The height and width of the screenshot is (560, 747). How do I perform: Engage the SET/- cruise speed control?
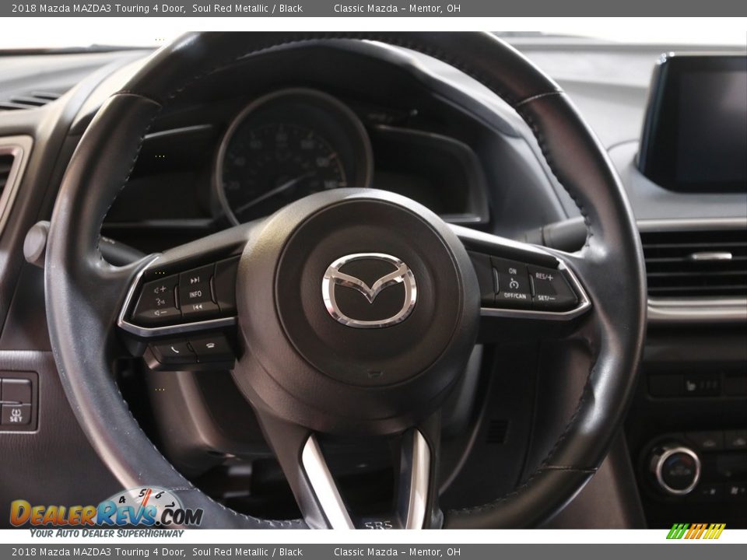tap(546, 297)
